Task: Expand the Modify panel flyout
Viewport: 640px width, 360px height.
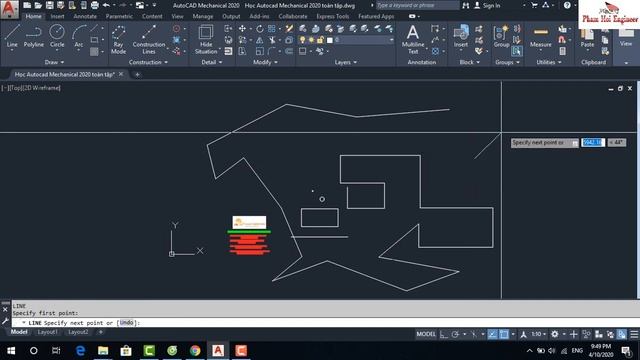Action: pyautogui.click(x=265, y=62)
